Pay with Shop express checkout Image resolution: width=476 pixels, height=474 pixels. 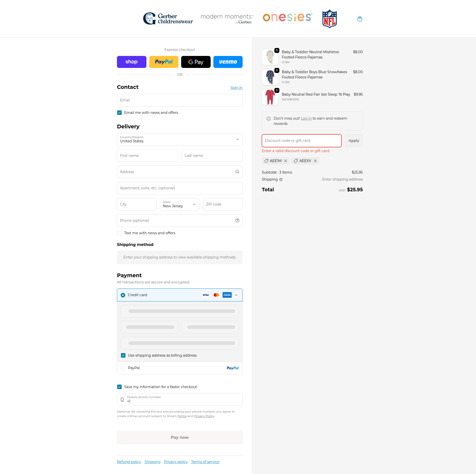pyautogui.click(x=131, y=62)
